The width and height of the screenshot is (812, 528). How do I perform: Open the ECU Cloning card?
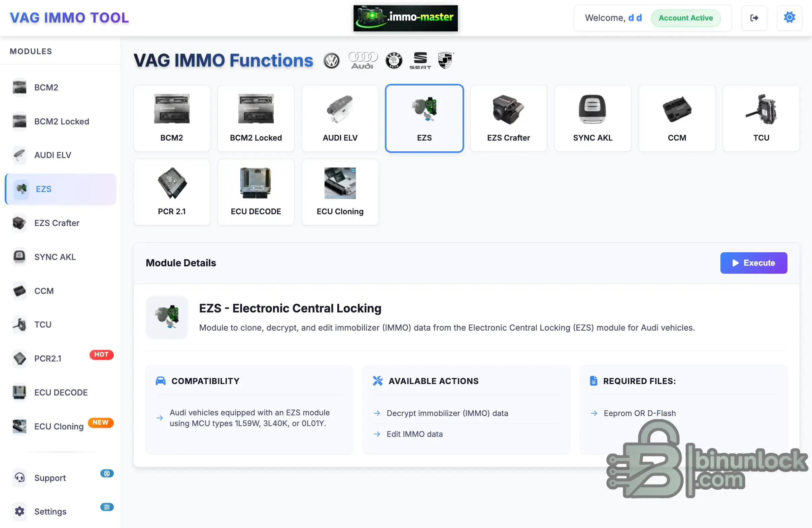coord(340,192)
